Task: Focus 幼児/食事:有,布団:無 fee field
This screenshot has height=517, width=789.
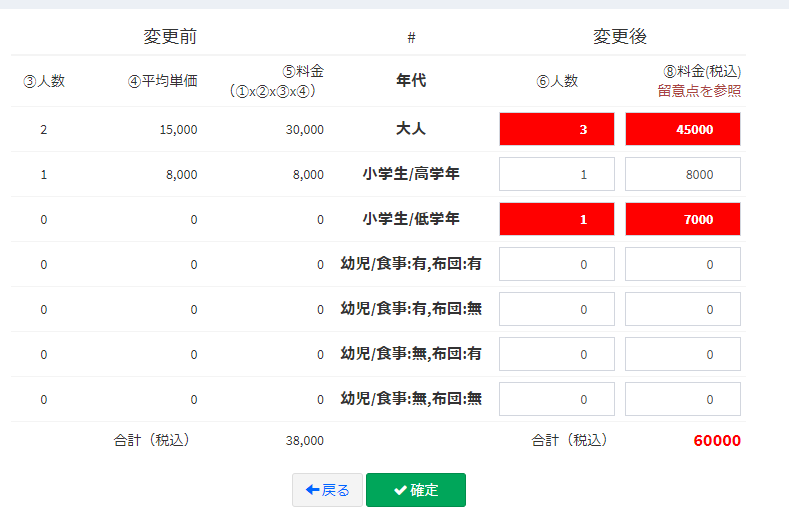Action: click(x=683, y=309)
